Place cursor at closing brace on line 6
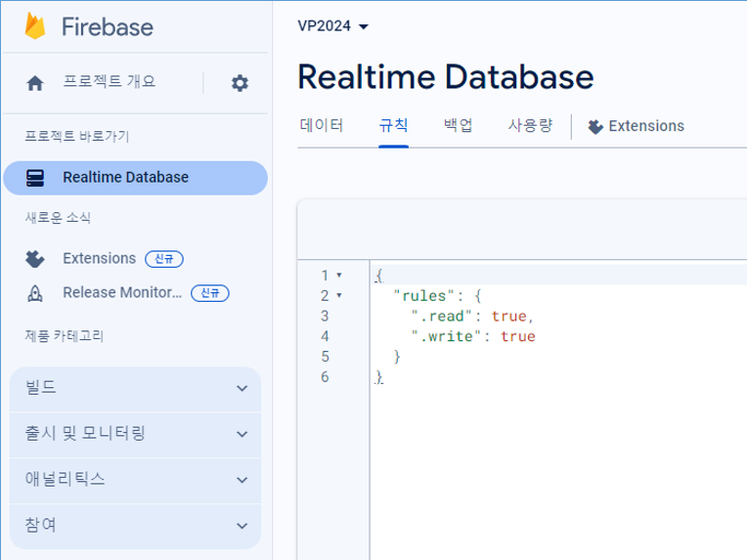The height and width of the screenshot is (560, 747). pyautogui.click(x=379, y=377)
